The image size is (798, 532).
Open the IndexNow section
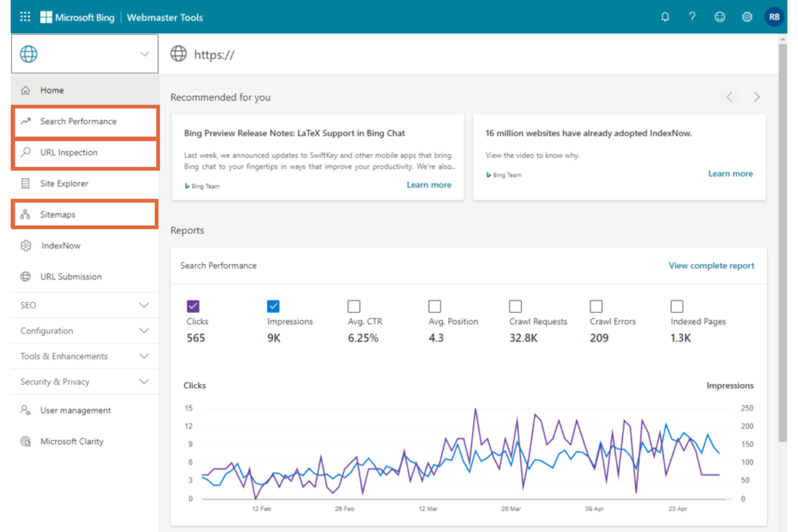point(60,245)
